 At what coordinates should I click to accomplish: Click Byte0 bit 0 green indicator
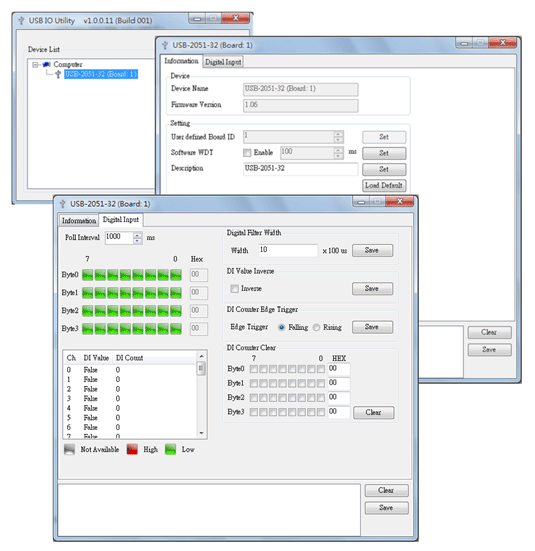[176, 275]
